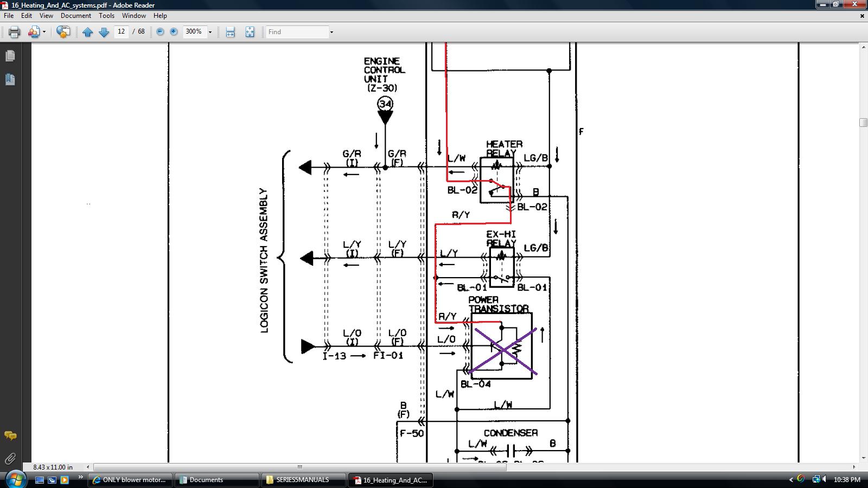
Task: Open the Bookmarks panel in sidebar
Action: tap(10, 79)
